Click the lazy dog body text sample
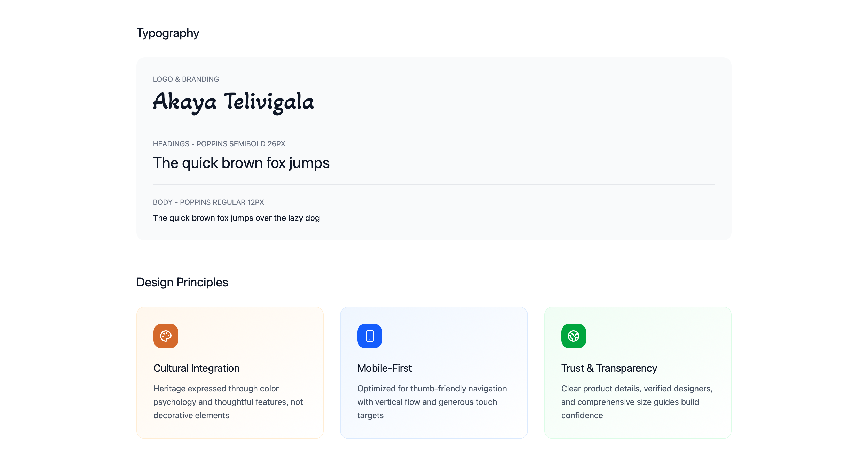The image size is (868, 471). click(x=236, y=218)
